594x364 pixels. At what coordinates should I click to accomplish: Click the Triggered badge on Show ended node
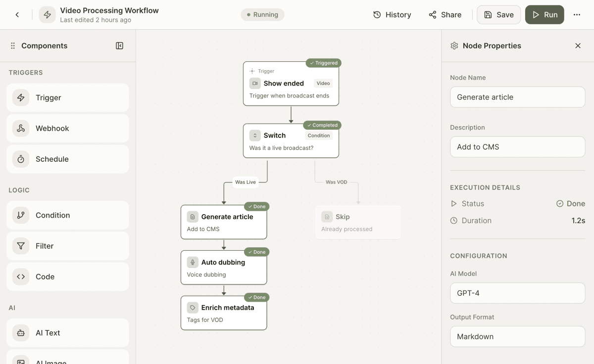point(324,63)
